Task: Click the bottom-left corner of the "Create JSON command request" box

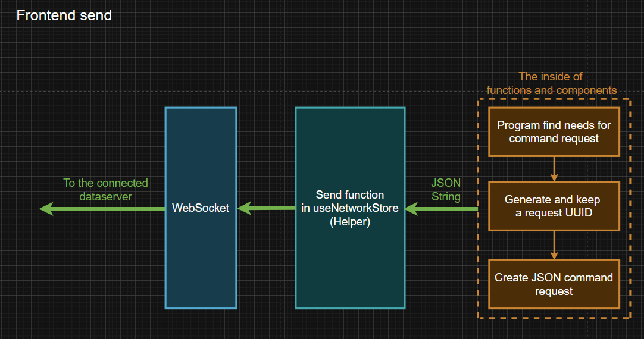Action: tap(489, 308)
